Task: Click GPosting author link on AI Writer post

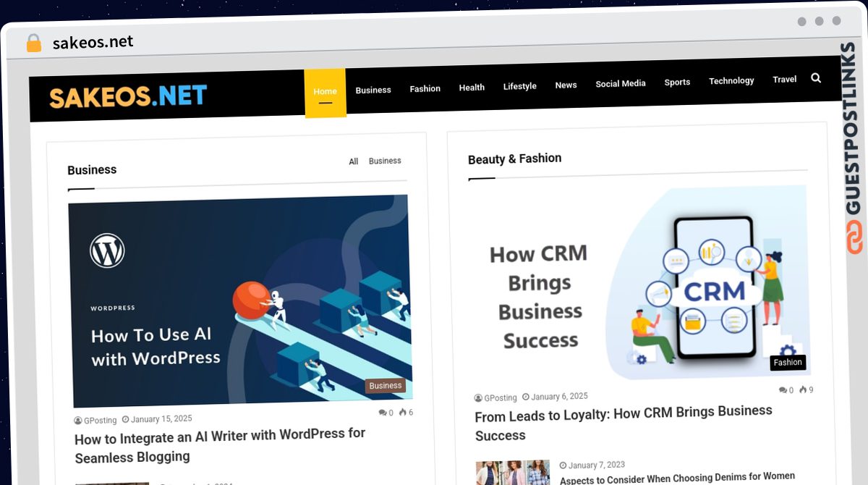Action: pyautogui.click(x=100, y=420)
